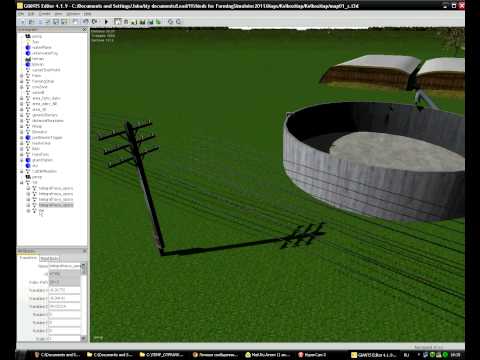The image size is (480, 360).
Task: Switch to the Rigid Body tab
Action: [49, 258]
